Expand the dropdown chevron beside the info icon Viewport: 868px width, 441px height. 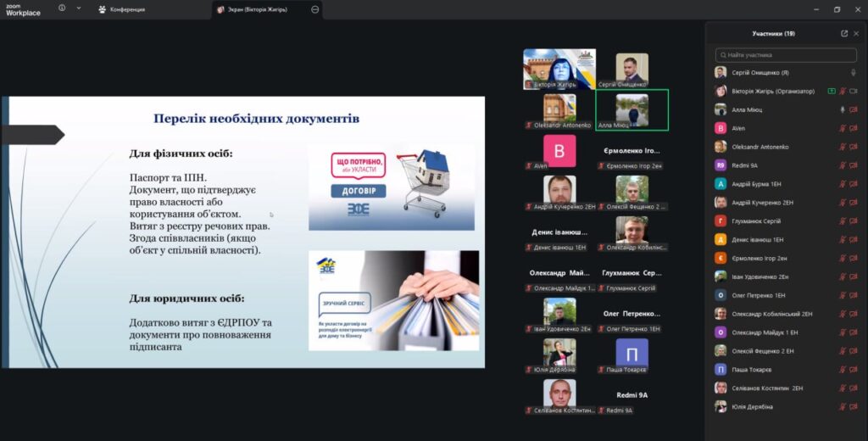79,8
